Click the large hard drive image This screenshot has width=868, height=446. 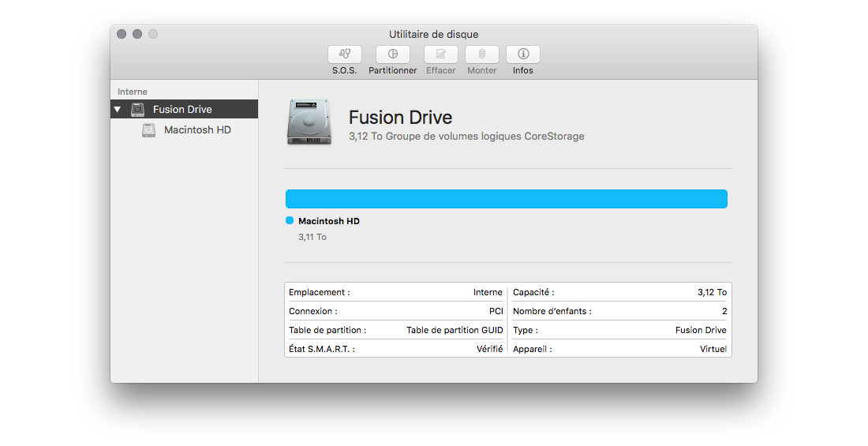(309, 122)
